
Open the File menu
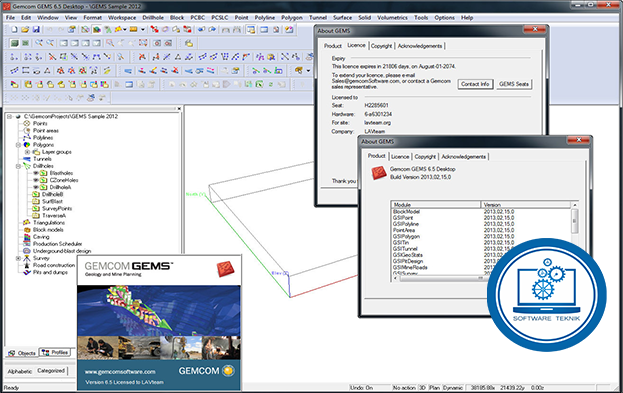point(10,18)
